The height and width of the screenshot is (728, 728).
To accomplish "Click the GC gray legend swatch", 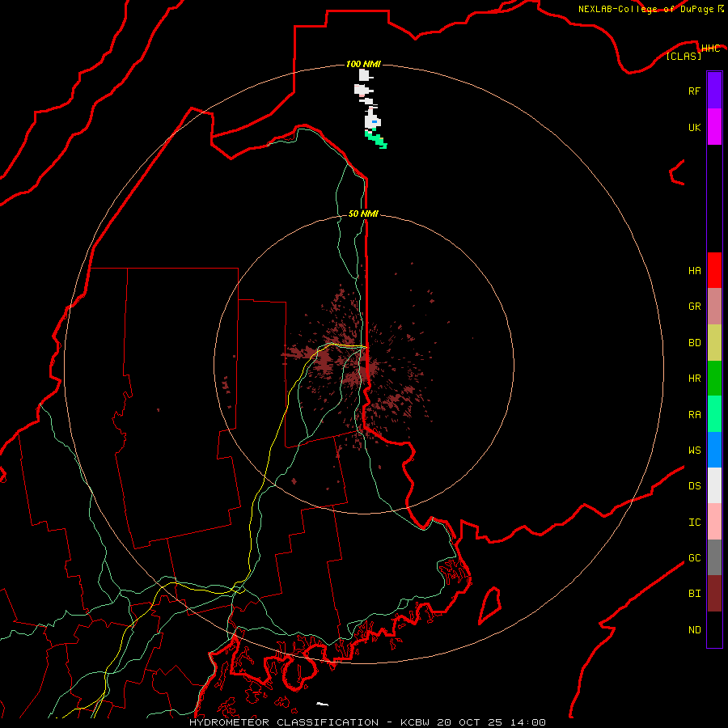I will click(x=714, y=557).
